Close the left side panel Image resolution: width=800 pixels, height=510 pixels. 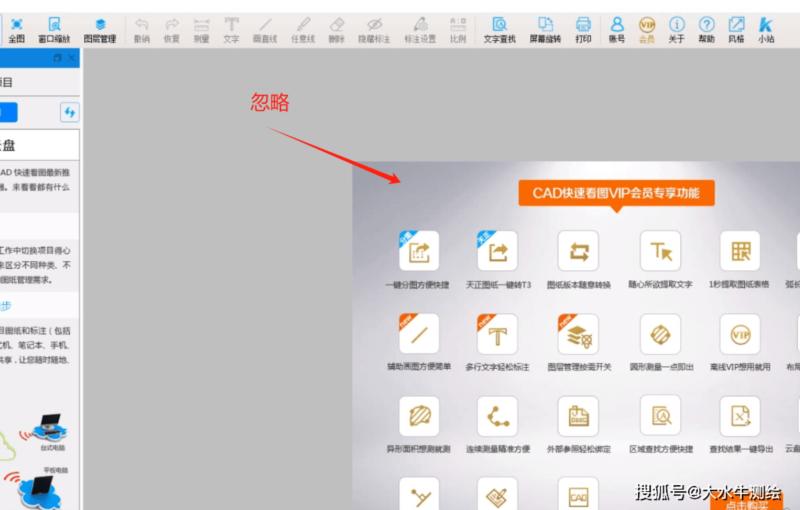pyautogui.click(x=72, y=58)
